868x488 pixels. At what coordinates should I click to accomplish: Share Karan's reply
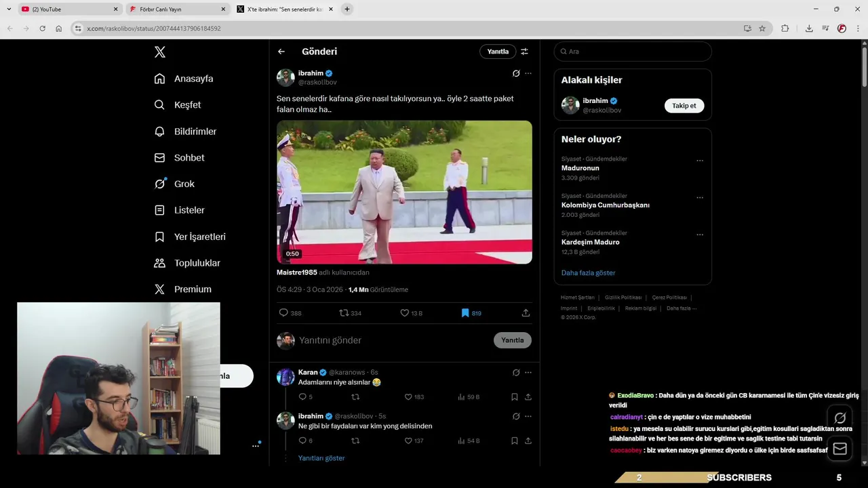click(x=528, y=397)
